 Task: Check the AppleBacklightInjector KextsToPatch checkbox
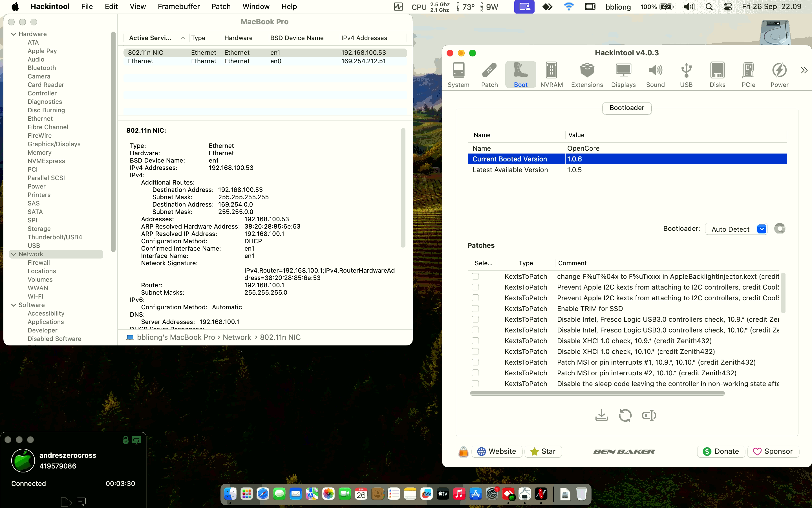tap(475, 276)
